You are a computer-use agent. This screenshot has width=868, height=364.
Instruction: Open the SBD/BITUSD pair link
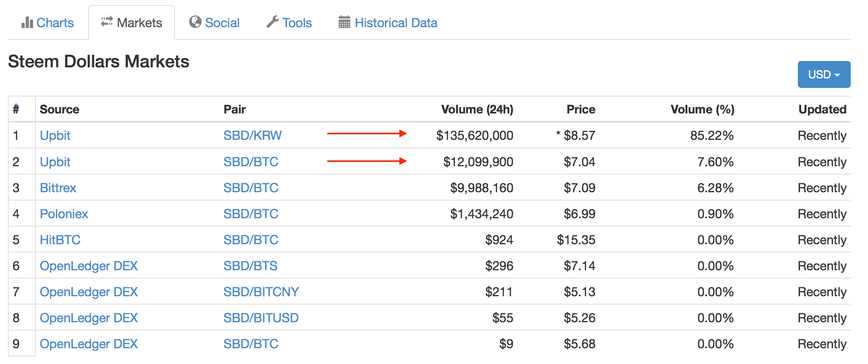(x=261, y=318)
